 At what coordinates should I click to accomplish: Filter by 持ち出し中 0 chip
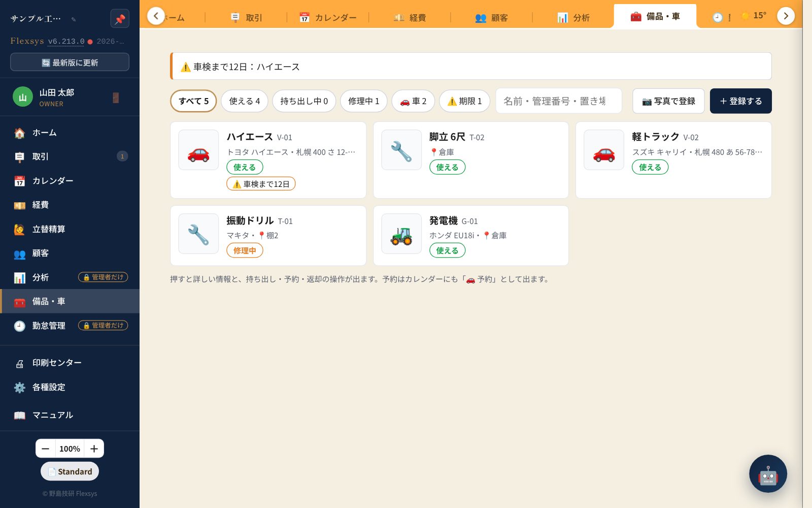(x=304, y=101)
